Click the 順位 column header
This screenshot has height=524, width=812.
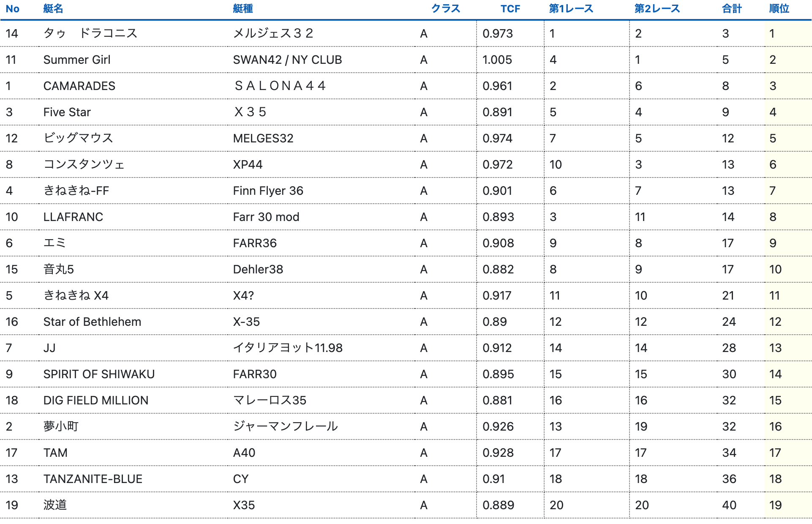coord(779,9)
